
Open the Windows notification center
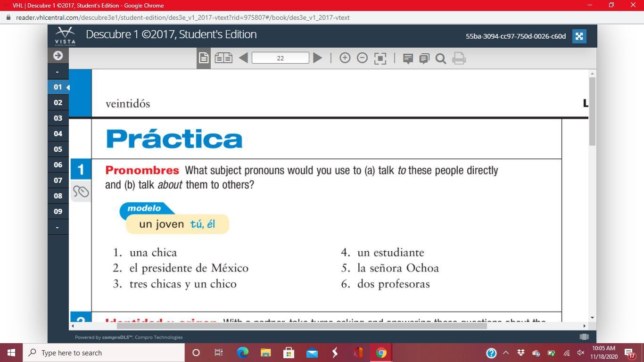point(630,353)
